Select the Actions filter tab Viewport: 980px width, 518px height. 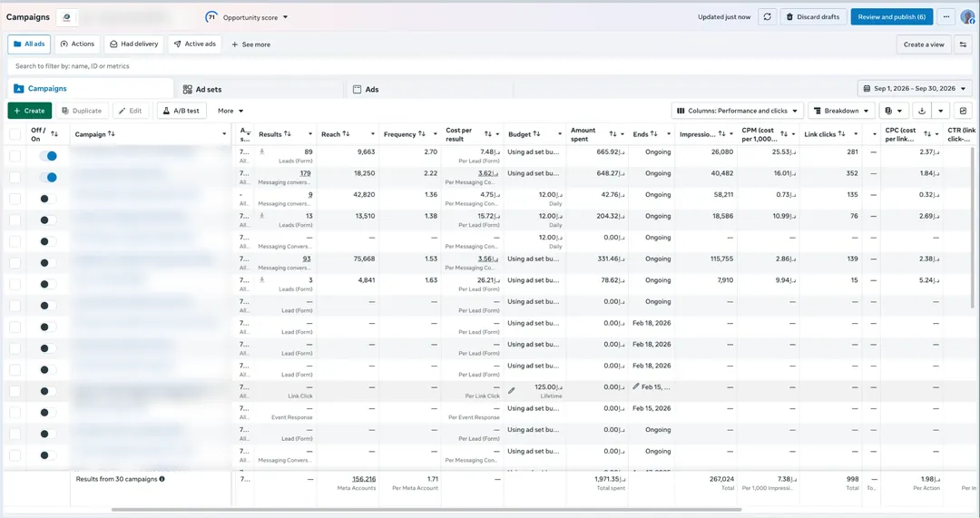77,44
